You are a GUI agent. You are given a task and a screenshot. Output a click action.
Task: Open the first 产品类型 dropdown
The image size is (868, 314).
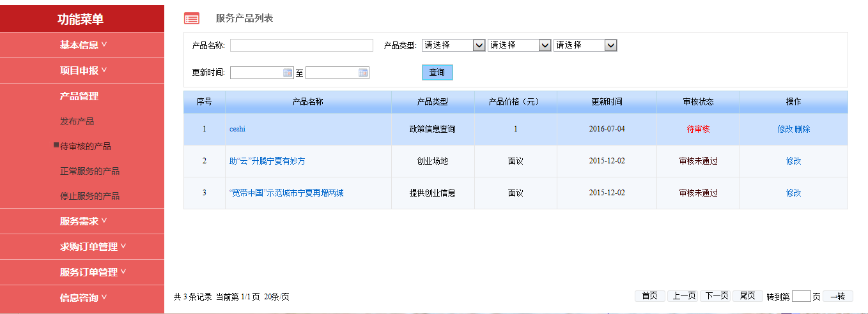click(x=453, y=45)
